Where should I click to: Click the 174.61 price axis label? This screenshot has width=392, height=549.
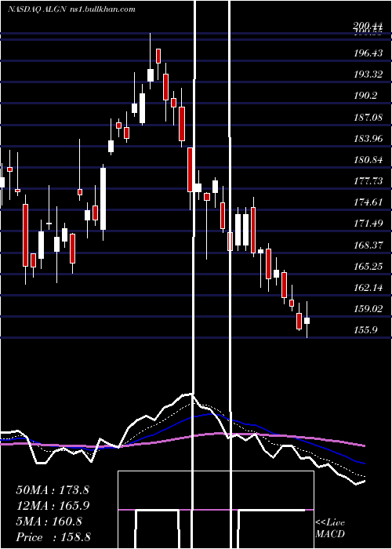tap(368, 202)
